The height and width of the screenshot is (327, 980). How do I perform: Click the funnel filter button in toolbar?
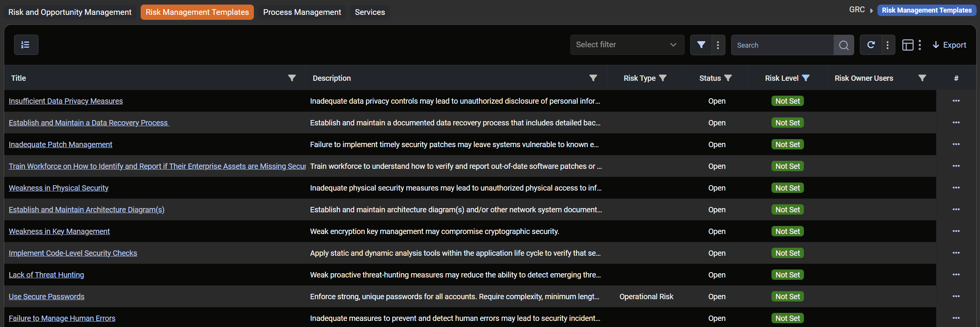(x=701, y=45)
